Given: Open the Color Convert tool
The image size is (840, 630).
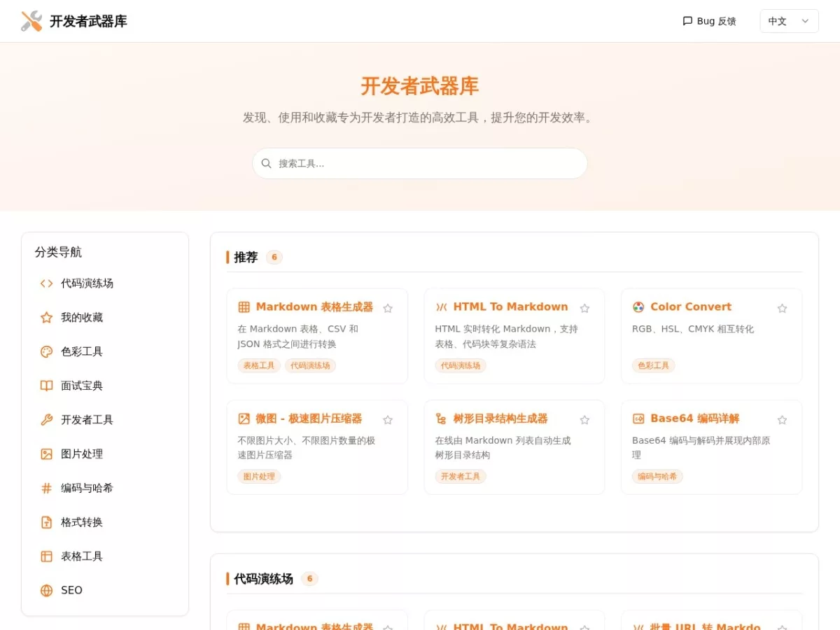Looking at the screenshot, I should pyautogui.click(x=691, y=307).
